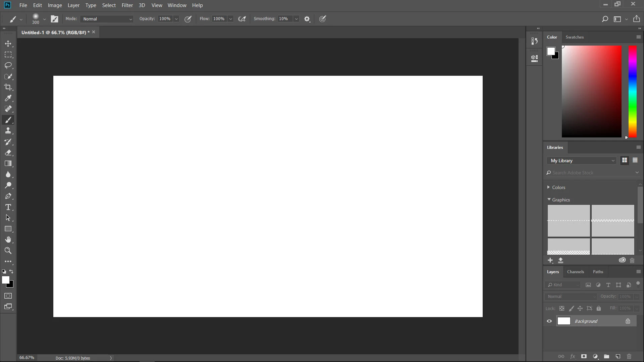The image size is (644, 362).
Task: Select the Move tool
Action: point(8,44)
